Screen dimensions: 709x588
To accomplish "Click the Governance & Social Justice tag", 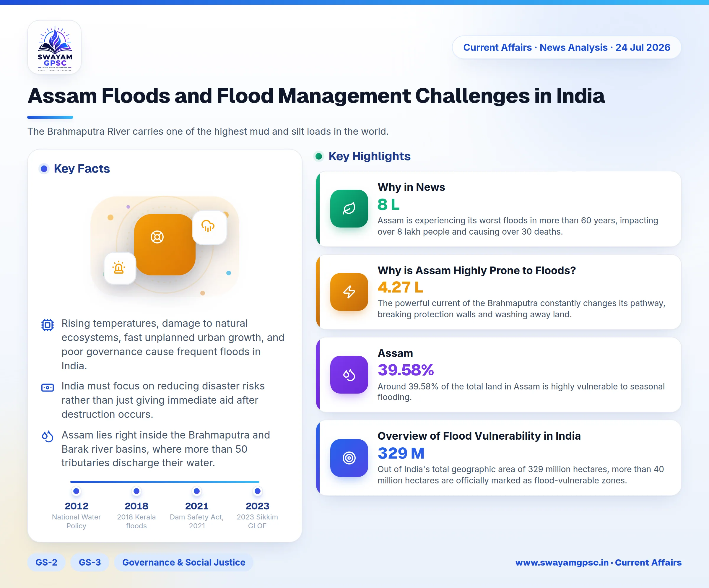I will pos(184,562).
